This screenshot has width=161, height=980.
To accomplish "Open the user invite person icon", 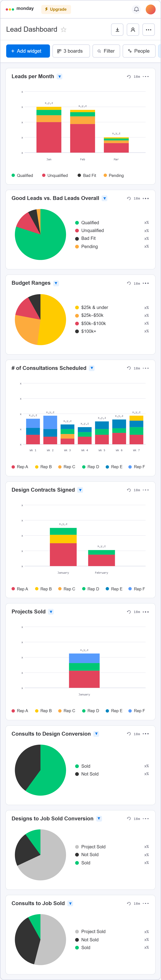I will 133,30.
